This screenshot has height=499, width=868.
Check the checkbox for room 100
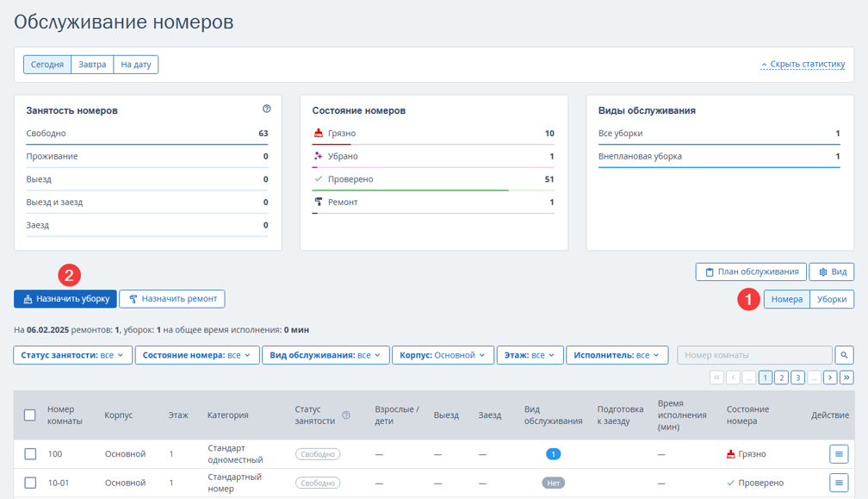click(30, 454)
